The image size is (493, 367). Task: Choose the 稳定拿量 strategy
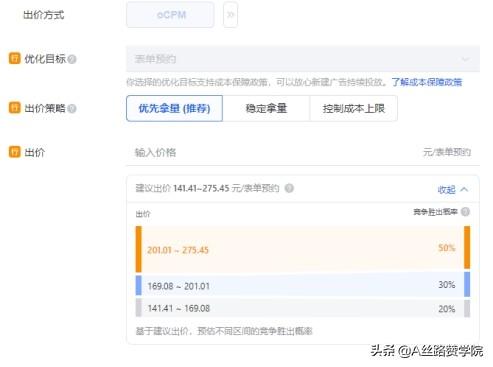[x=266, y=108]
